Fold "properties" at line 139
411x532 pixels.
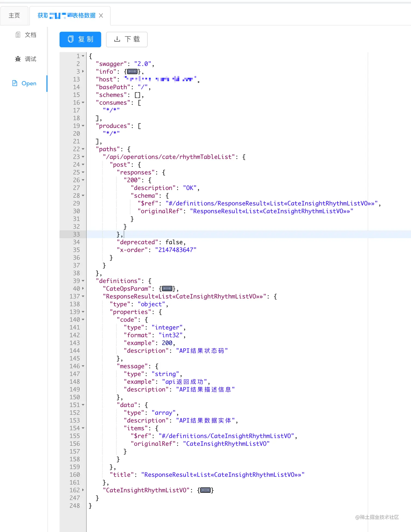[83, 312]
